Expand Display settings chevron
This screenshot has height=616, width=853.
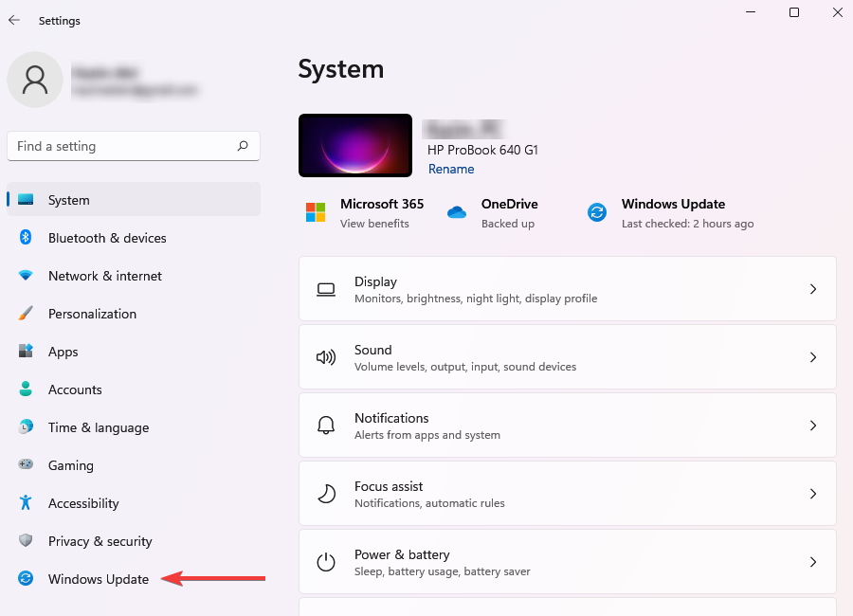813,289
